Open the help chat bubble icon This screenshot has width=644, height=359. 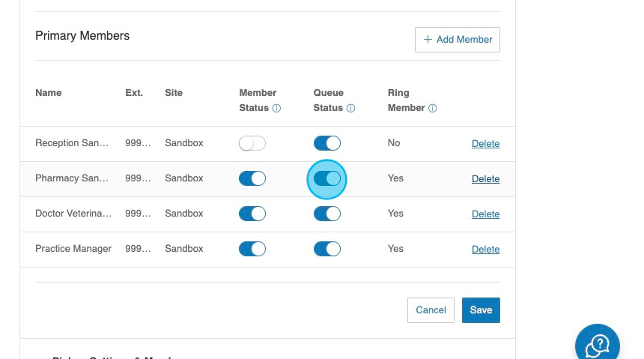(597, 346)
